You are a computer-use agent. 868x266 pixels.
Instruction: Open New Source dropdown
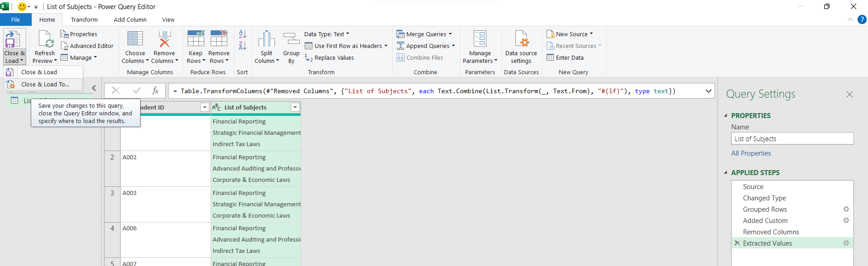570,34
